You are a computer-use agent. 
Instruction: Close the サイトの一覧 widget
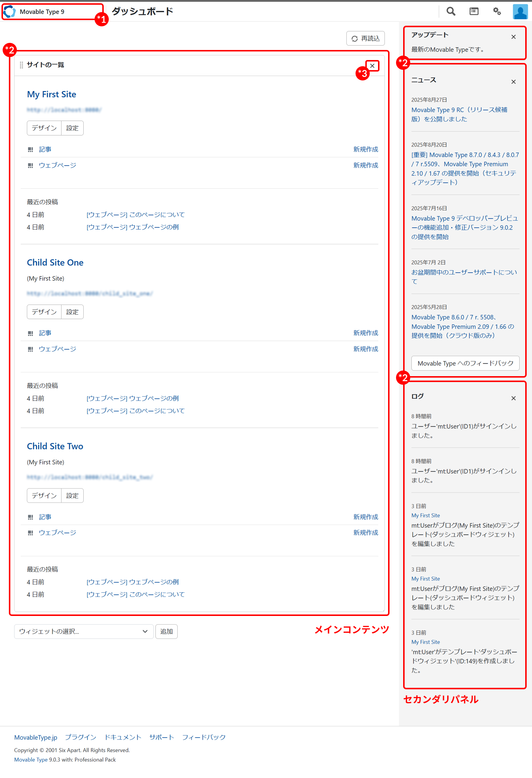[x=372, y=66]
